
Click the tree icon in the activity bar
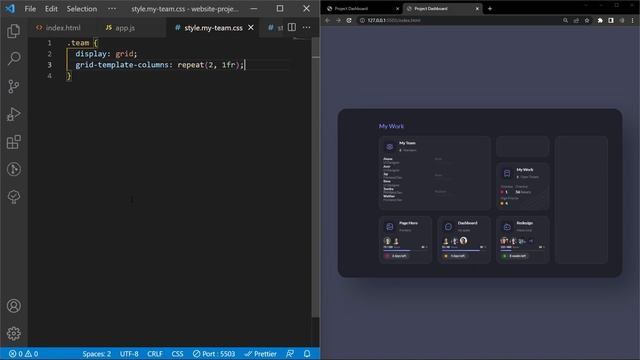point(13,197)
